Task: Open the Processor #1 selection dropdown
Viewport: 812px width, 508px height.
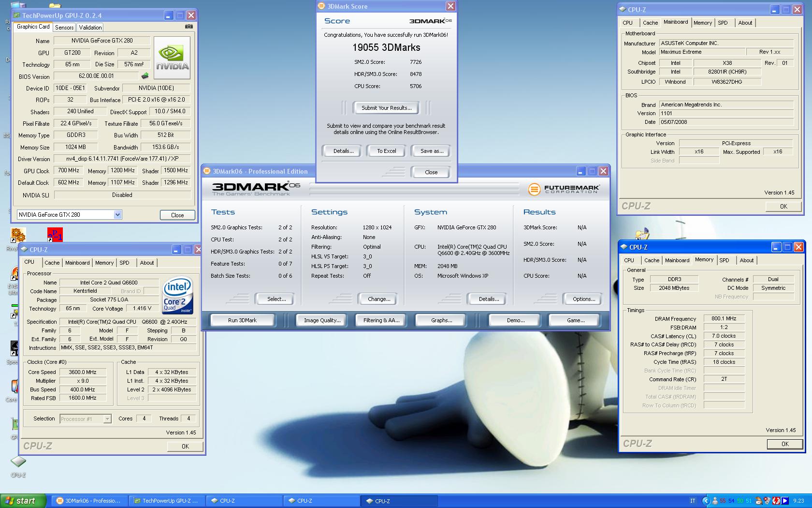Action: click(x=107, y=419)
